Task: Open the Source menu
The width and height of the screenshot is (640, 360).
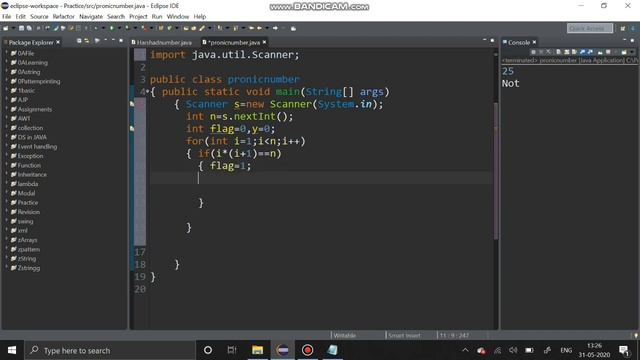Action: pos(39,16)
